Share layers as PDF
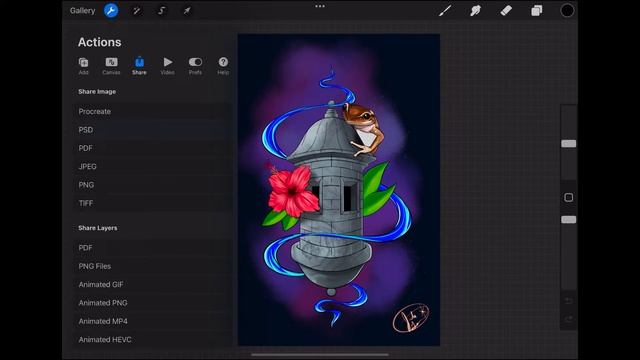This screenshot has width=640, height=360. [153, 248]
